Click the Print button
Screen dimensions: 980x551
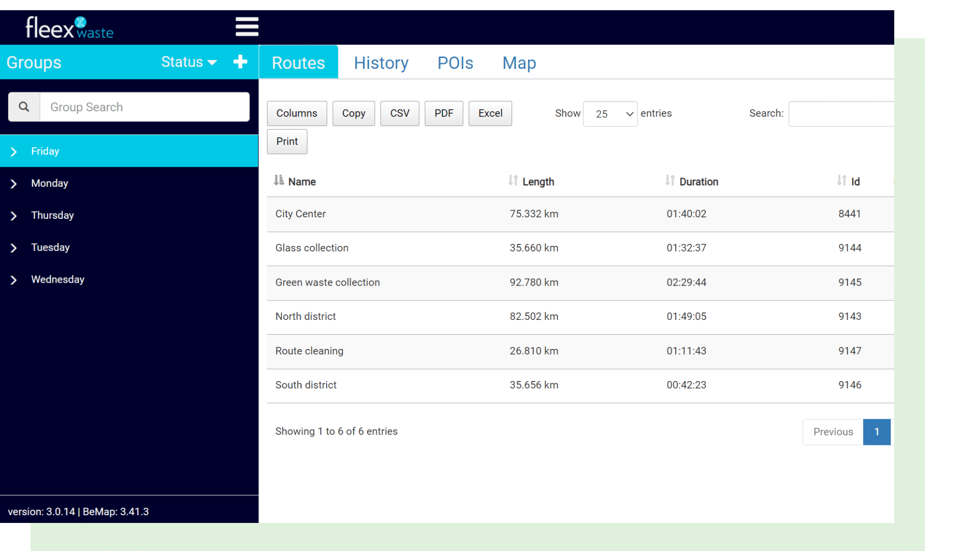click(x=287, y=141)
